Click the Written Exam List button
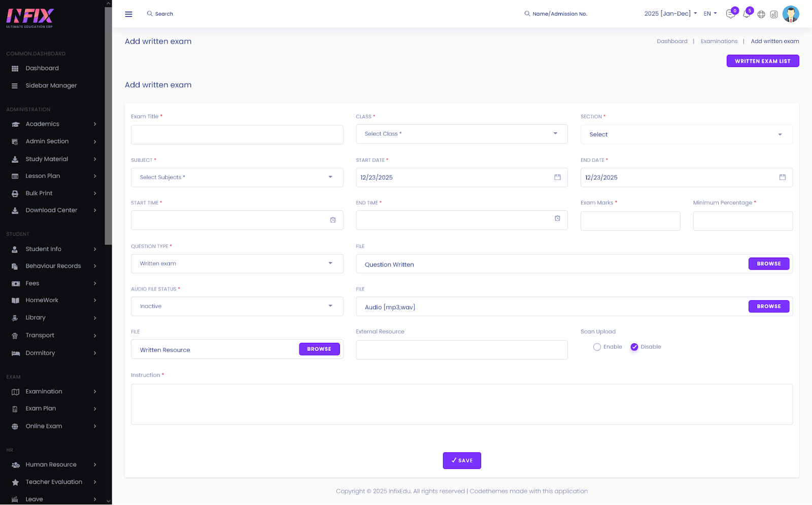Screen dimensions: 812x505 click(762, 61)
